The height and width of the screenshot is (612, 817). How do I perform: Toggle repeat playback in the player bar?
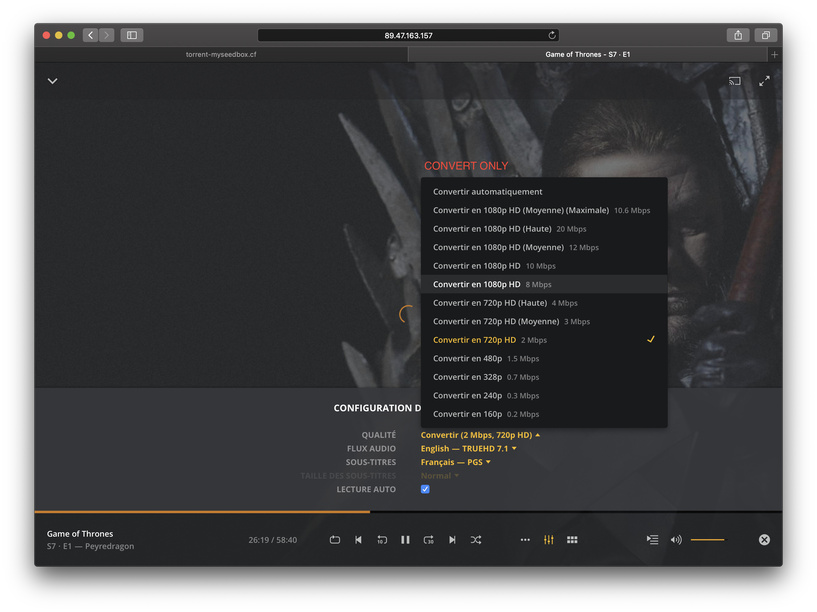(x=335, y=540)
